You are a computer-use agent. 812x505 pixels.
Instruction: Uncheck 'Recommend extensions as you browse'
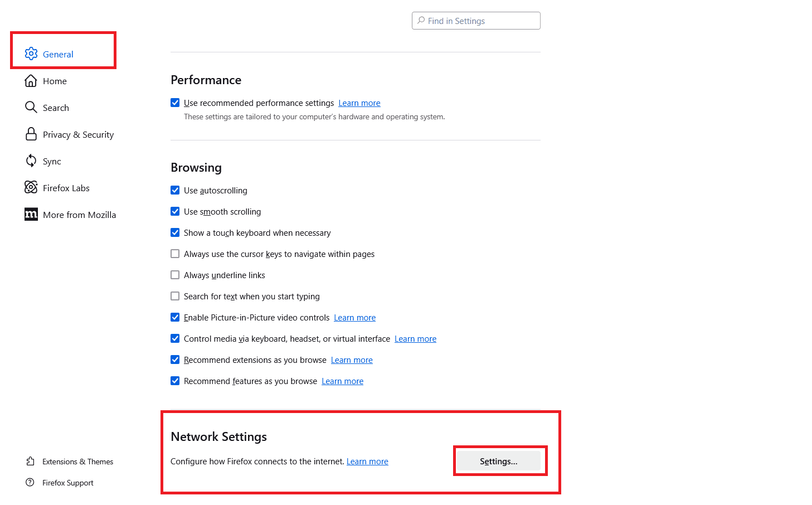click(x=175, y=360)
